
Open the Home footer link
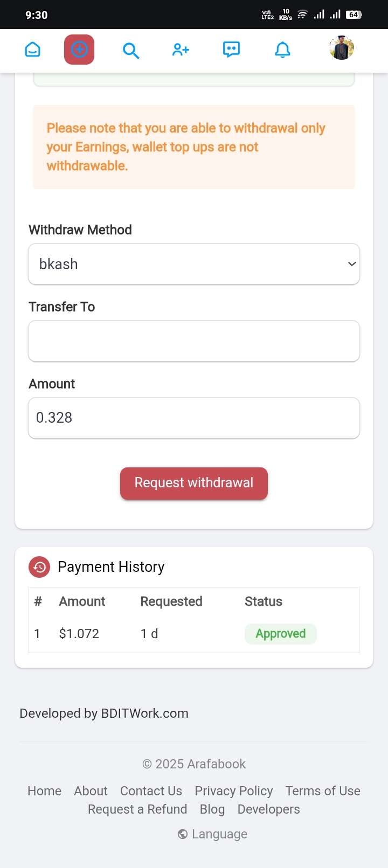[x=44, y=791]
